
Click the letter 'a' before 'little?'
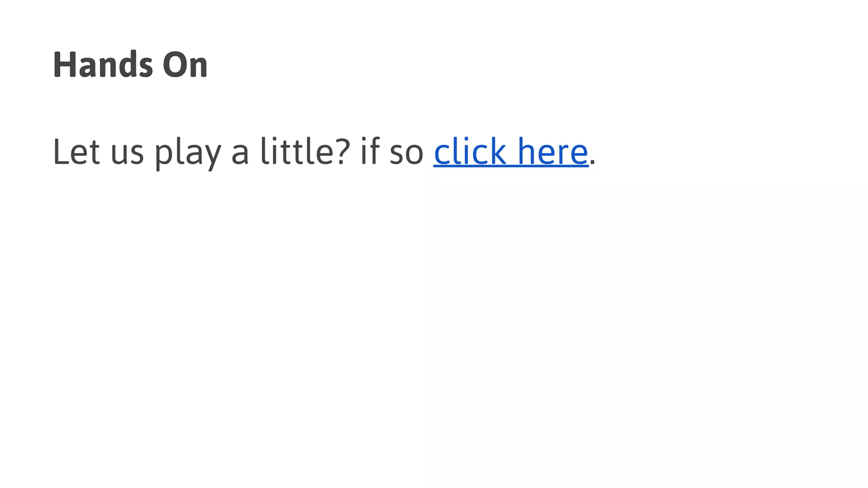click(x=240, y=155)
